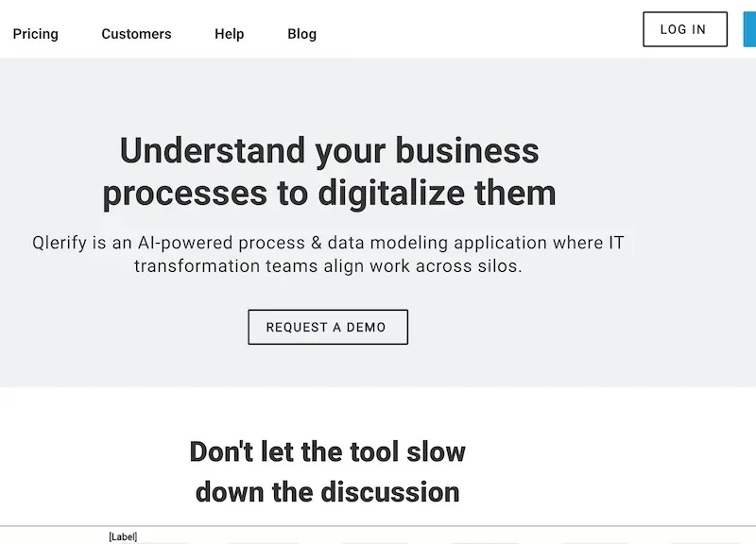The height and width of the screenshot is (544, 756).
Task: Open the Pricing page from the navigation bar
Action: point(35,34)
